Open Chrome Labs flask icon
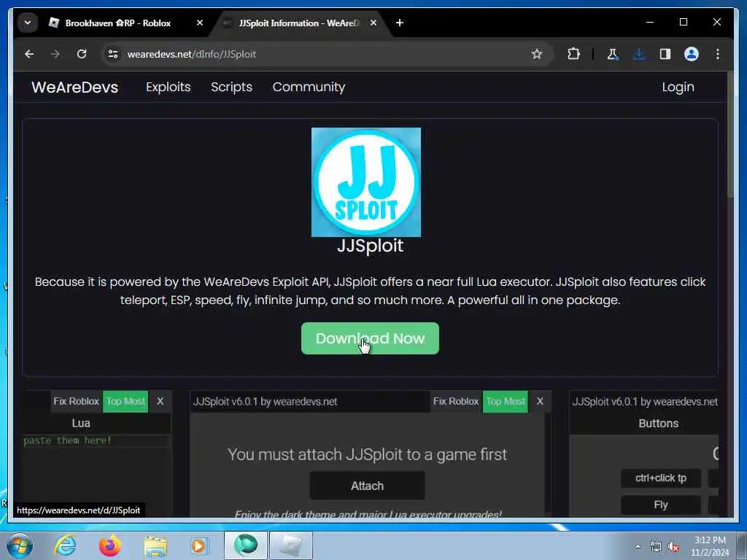 [x=613, y=54]
